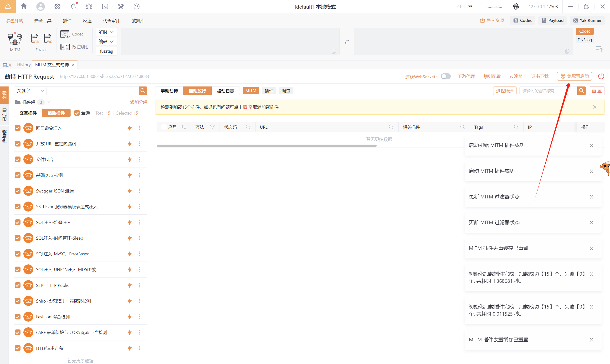Open the Web Fuzzer icon
This screenshot has height=364, width=610.
pyautogui.click(x=35, y=39)
